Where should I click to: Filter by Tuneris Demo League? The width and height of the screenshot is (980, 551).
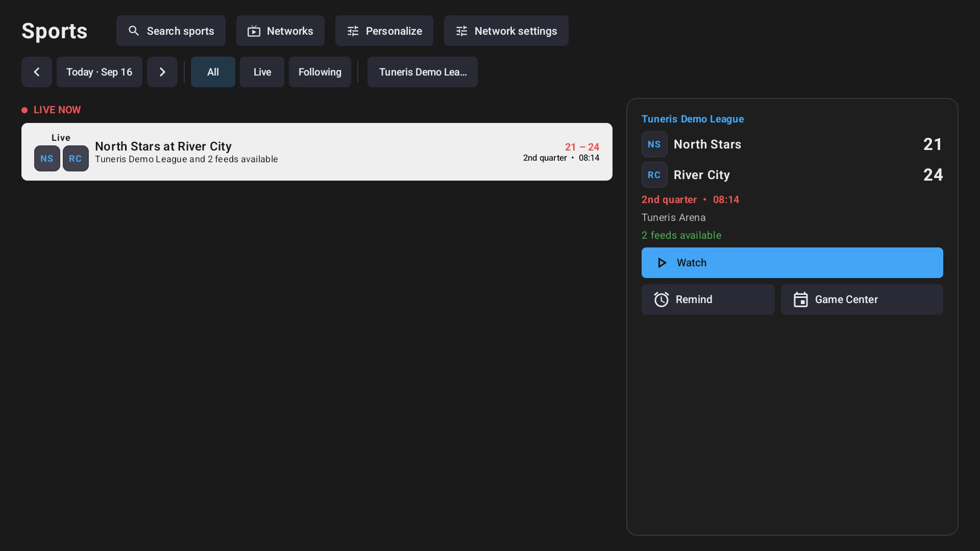(423, 72)
